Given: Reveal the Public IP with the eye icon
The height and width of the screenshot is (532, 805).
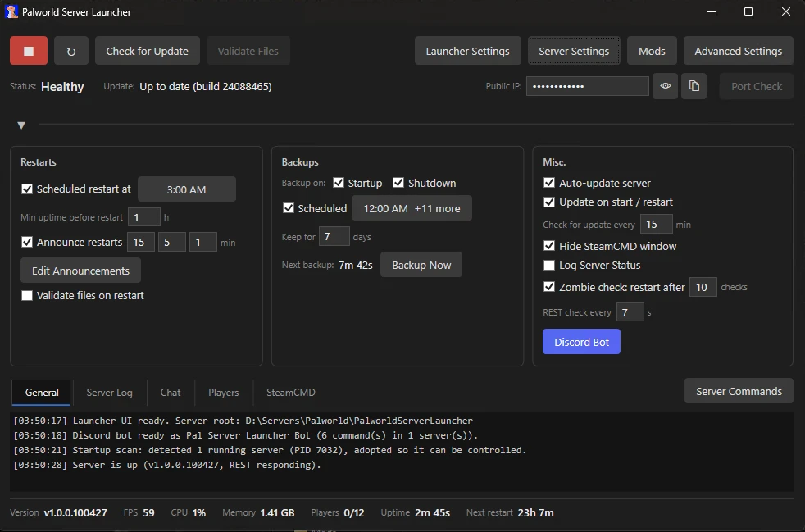Looking at the screenshot, I should coord(666,86).
